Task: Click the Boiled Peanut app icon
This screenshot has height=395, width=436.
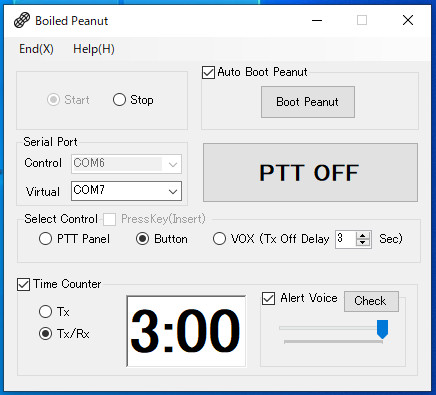Action: coord(22,20)
